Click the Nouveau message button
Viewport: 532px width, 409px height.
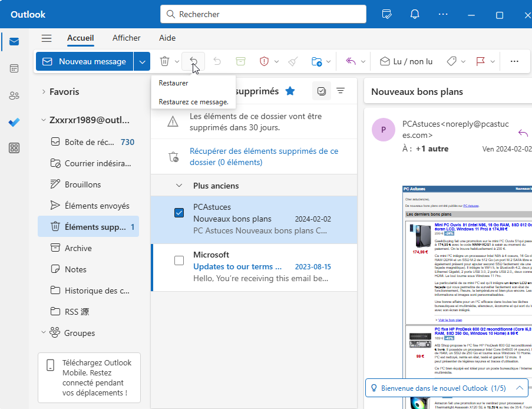click(84, 61)
